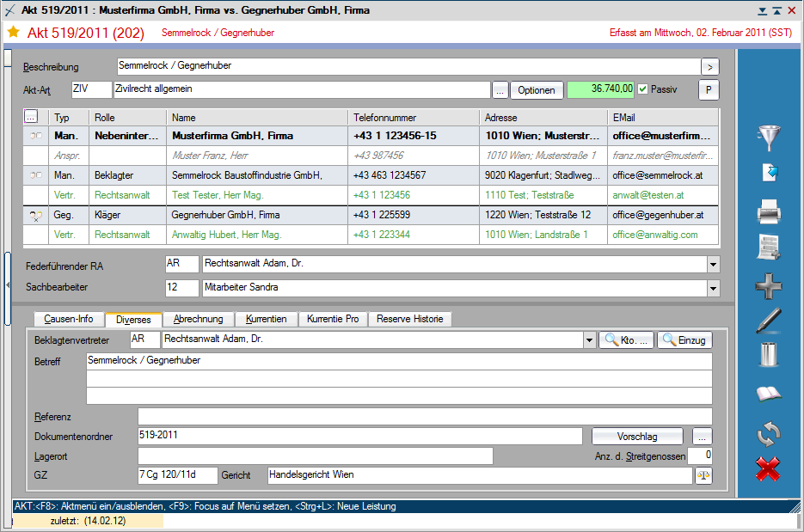Open the book icon in sidebar
804x532 pixels.
(x=768, y=394)
